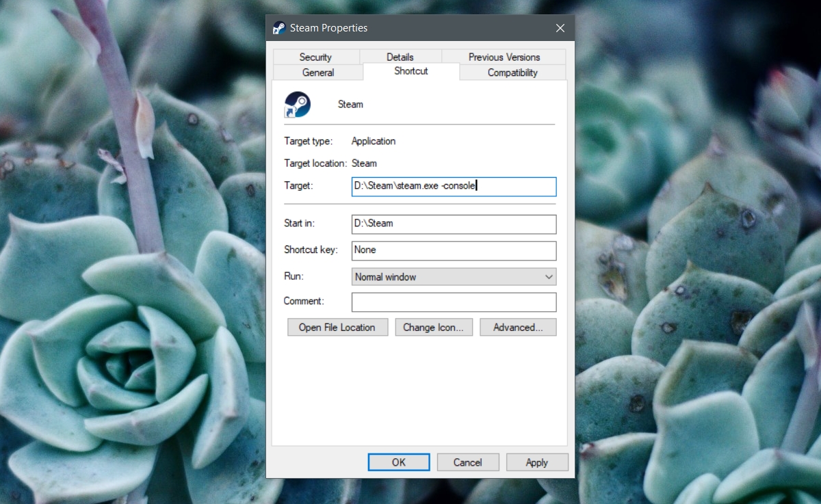Image resolution: width=821 pixels, height=504 pixels.
Task: Open the Change Icon dialog
Action: tap(433, 328)
